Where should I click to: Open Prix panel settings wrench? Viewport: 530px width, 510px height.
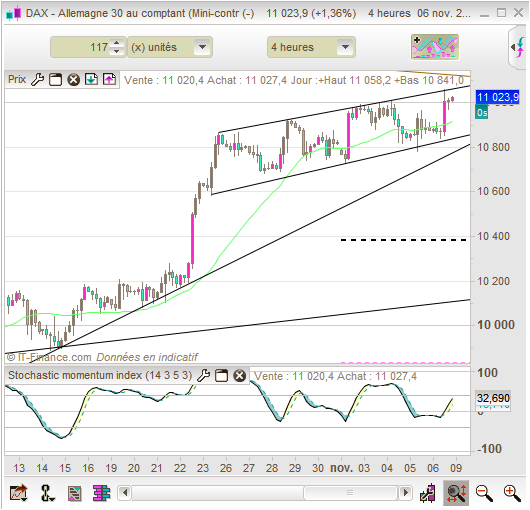[x=38, y=80]
